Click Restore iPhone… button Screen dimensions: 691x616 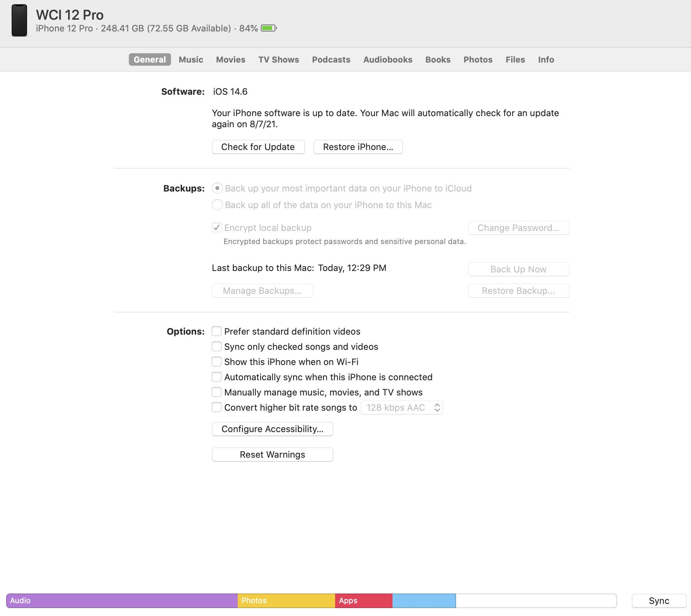(x=358, y=147)
